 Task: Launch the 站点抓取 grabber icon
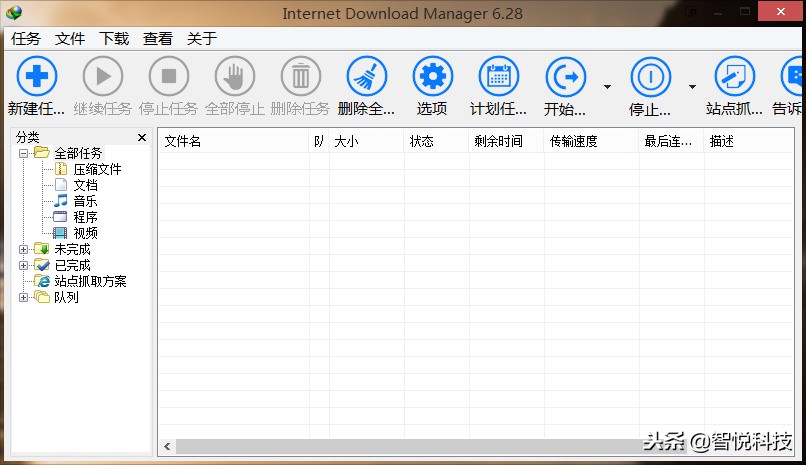click(x=735, y=76)
